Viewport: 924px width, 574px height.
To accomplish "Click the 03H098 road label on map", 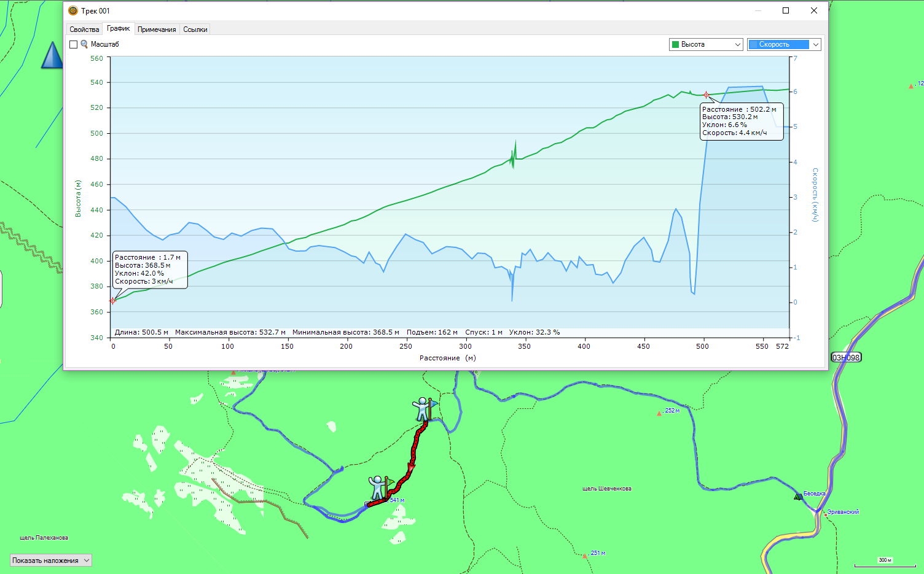I will pos(845,357).
